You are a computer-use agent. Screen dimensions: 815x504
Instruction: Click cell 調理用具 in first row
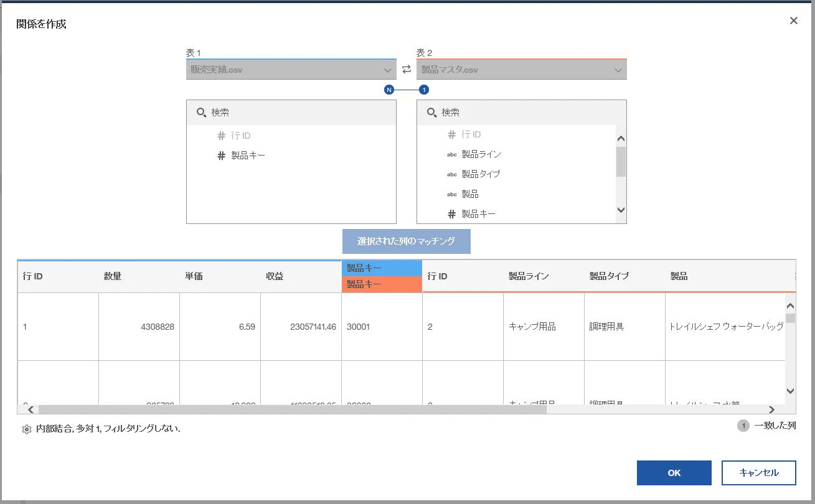[606, 327]
